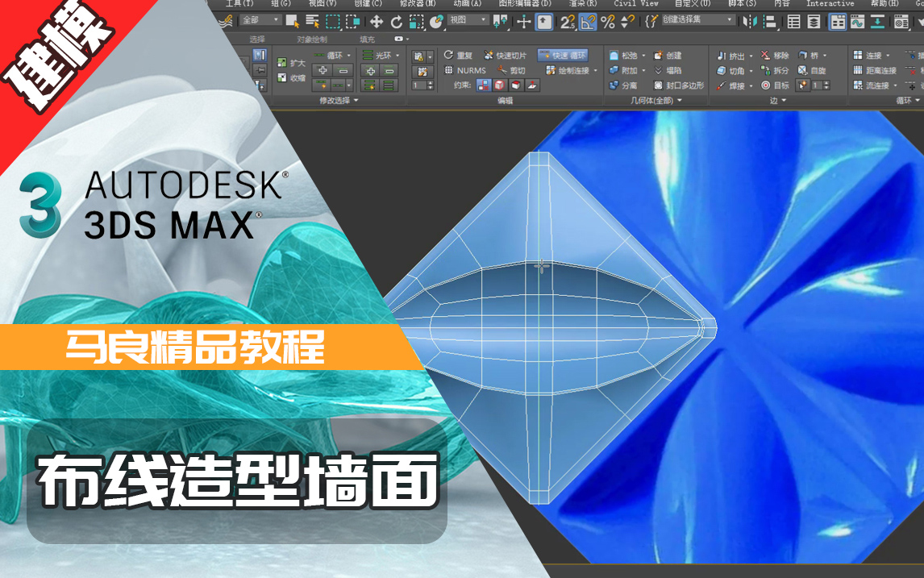This screenshot has width=924, height=578.
Task: Switch to the 选择 ribbon tab
Action: click(257, 40)
